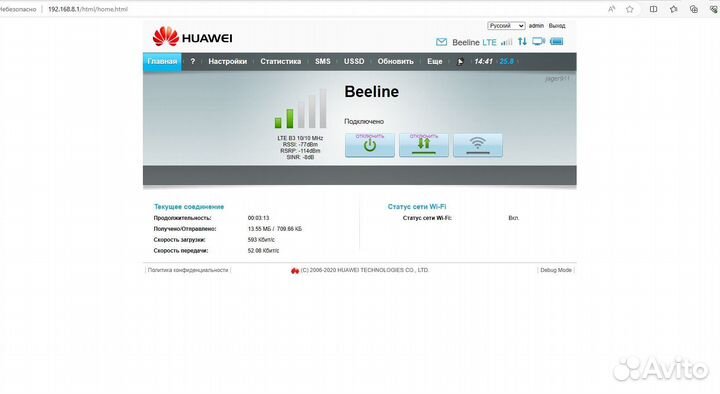Click Beeline LTE text in the header
Viewport: 720px width, 394px height.
(x=474, y=42)
